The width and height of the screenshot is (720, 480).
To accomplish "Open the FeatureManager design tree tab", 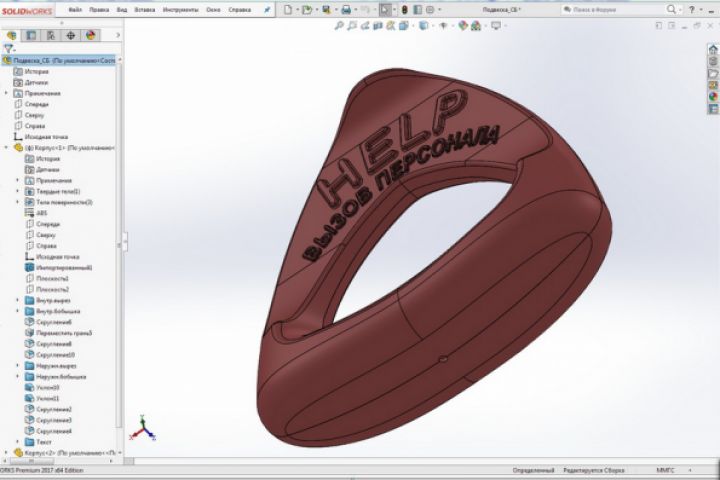I will click(x=11, y=35).
